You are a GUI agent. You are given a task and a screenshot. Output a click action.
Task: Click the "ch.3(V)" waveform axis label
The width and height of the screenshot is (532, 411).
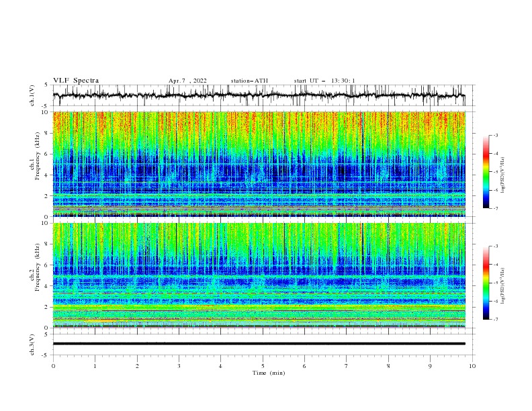(x=32, y=345)
